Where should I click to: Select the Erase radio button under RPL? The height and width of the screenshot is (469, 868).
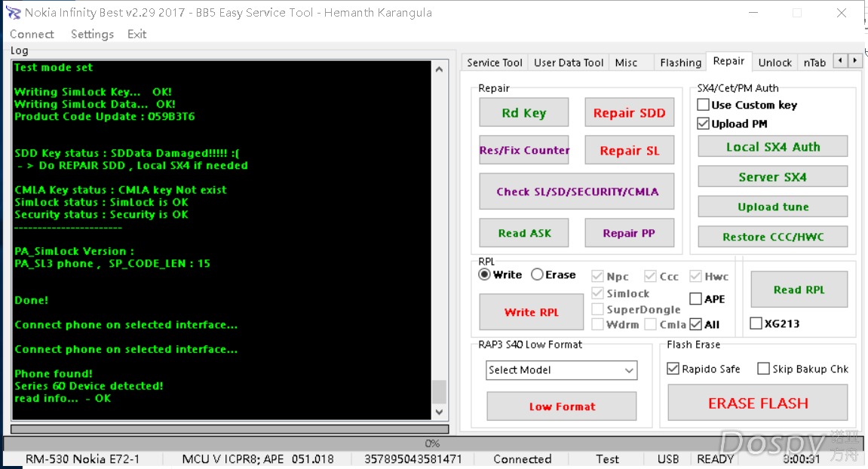[x=537, y=274]
